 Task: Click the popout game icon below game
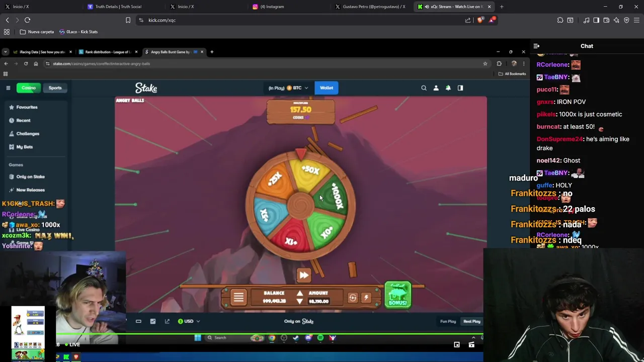tap(167, 321)
